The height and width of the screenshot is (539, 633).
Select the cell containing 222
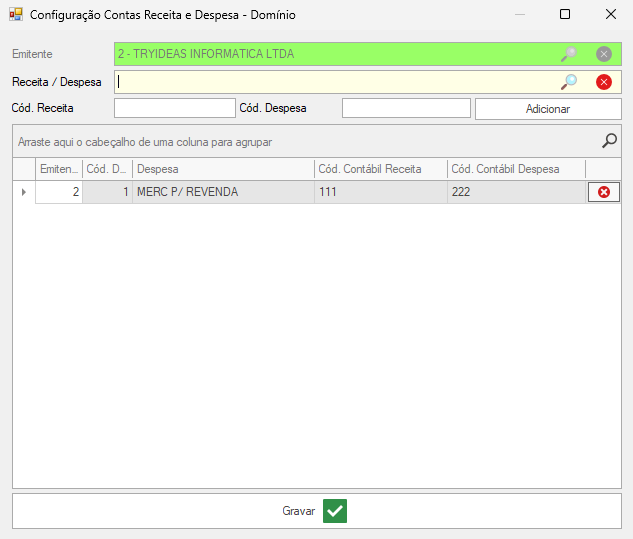click(515, 192)
